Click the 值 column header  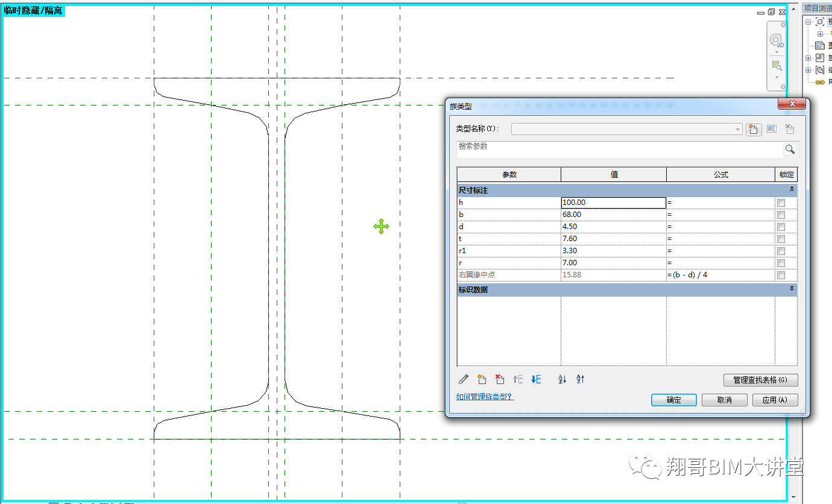click(x=614, y=174)
